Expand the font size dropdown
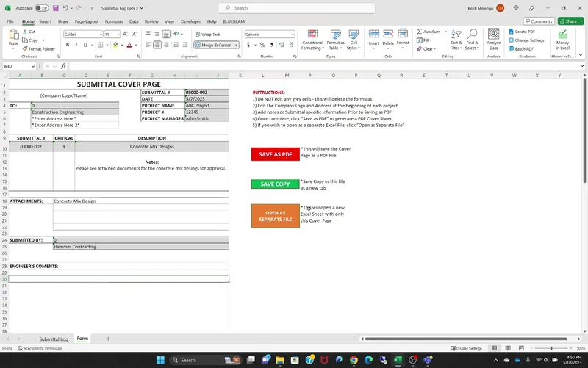 click(x=118, y=35)
